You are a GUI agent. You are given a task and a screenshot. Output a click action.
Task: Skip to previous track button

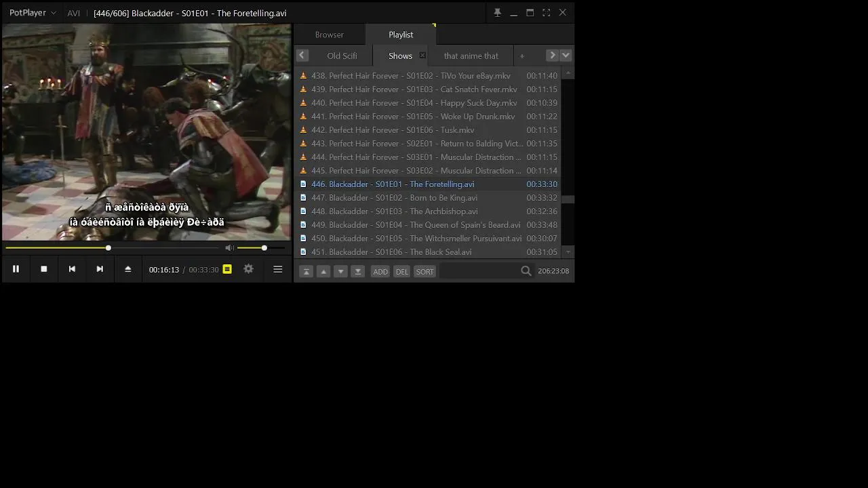pyautogui.click(x=72, y=269)
